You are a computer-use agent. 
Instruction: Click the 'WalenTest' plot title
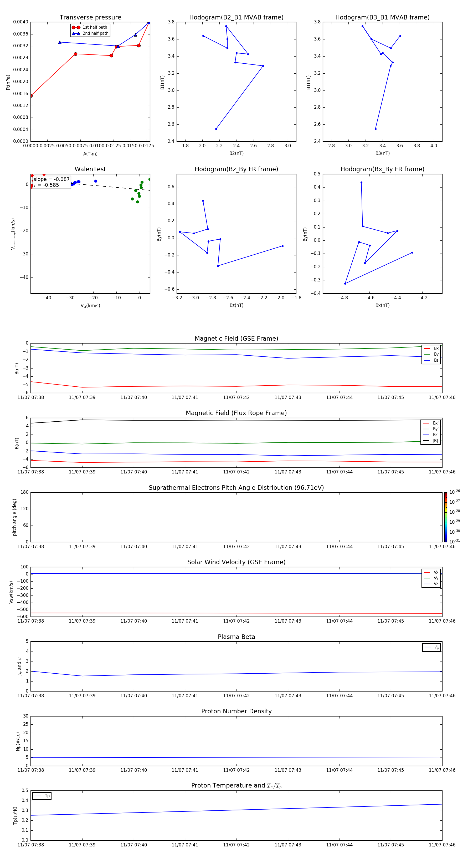pos(90,169)
